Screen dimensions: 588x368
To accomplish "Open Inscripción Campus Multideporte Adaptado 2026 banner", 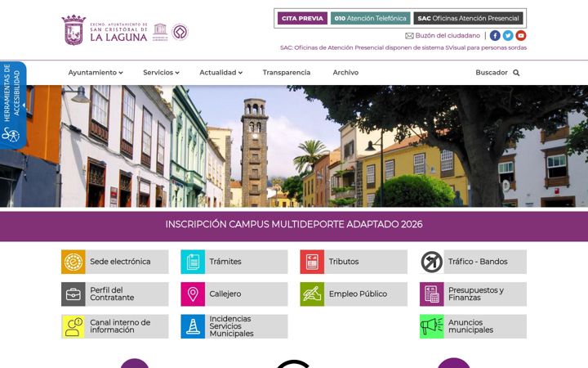I will pos(294,225).
